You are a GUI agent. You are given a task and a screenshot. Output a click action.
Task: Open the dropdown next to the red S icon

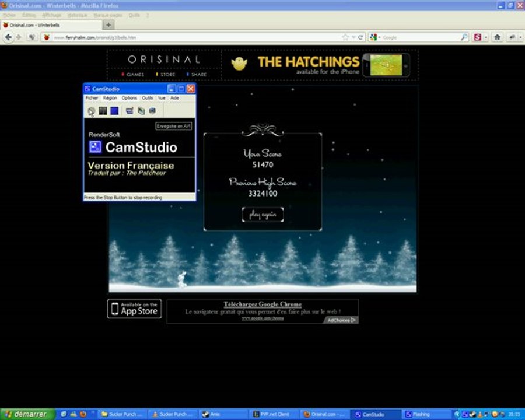point(486,37)
